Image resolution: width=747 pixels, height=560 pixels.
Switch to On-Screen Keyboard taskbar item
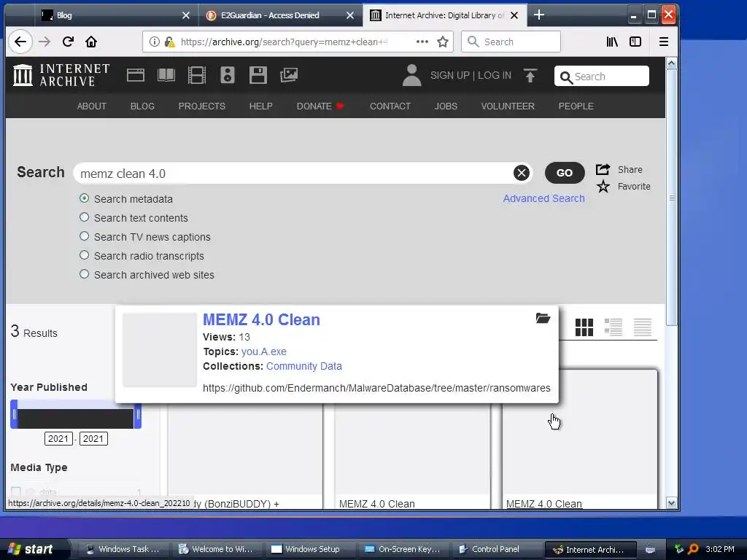403,549
